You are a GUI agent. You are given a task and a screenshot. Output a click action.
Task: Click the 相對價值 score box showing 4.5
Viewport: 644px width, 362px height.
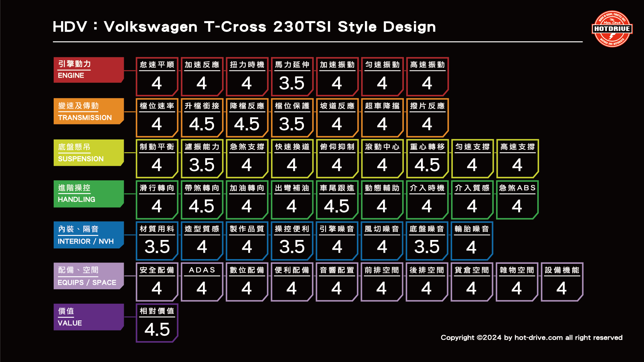[157, 323]
